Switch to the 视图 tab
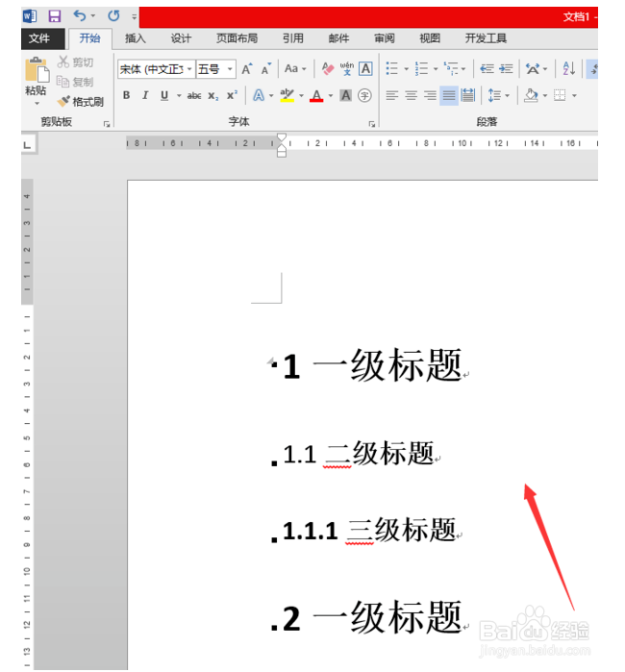The image size is (625, 672). (430, 38)
